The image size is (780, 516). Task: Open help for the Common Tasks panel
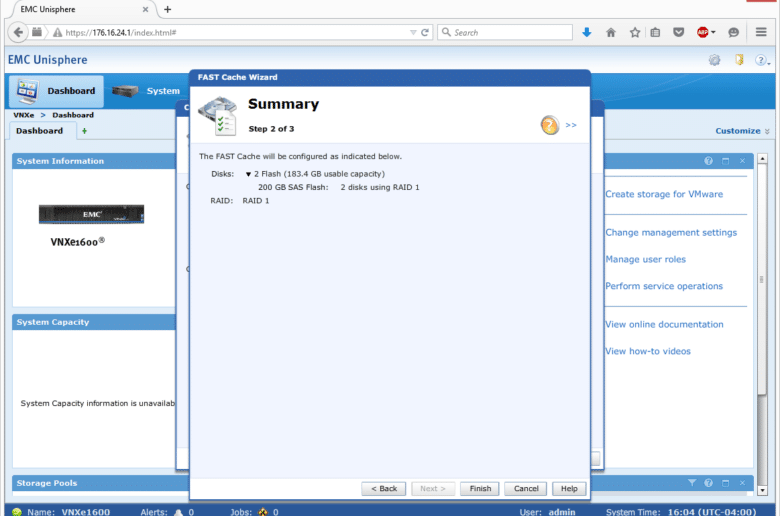coord(708,161)
